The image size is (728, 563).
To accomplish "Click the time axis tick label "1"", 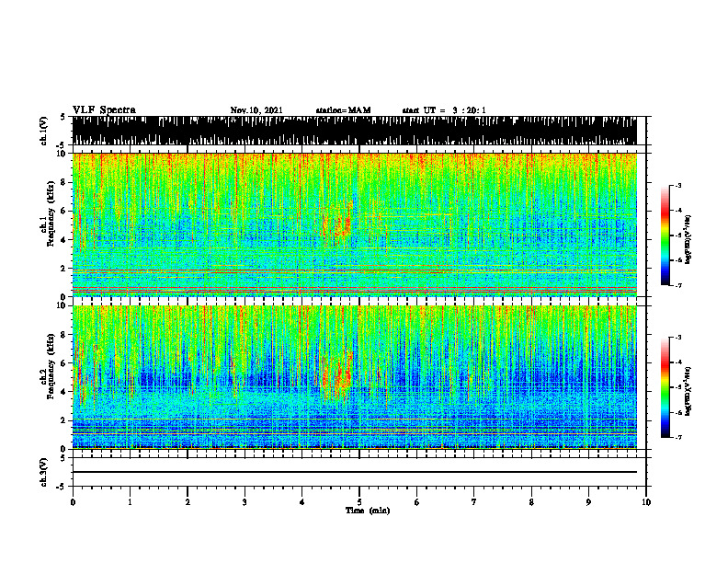I will pyautogui.click(x=130, y=502).
